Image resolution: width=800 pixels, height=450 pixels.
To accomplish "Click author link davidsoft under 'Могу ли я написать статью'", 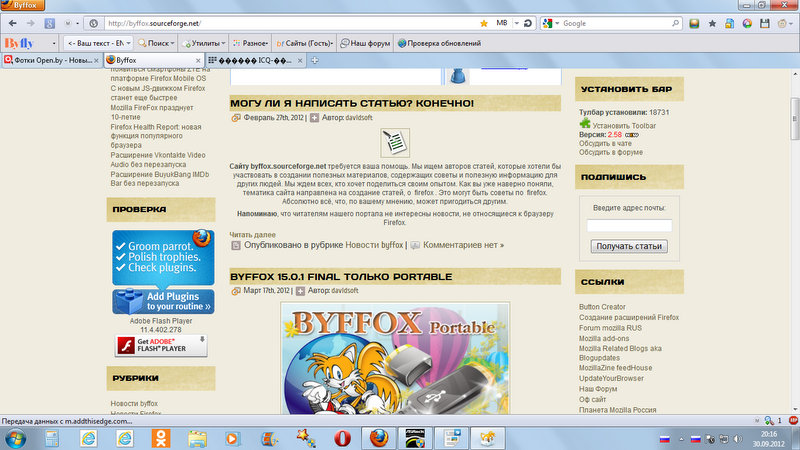I will (x=359, y=117).
